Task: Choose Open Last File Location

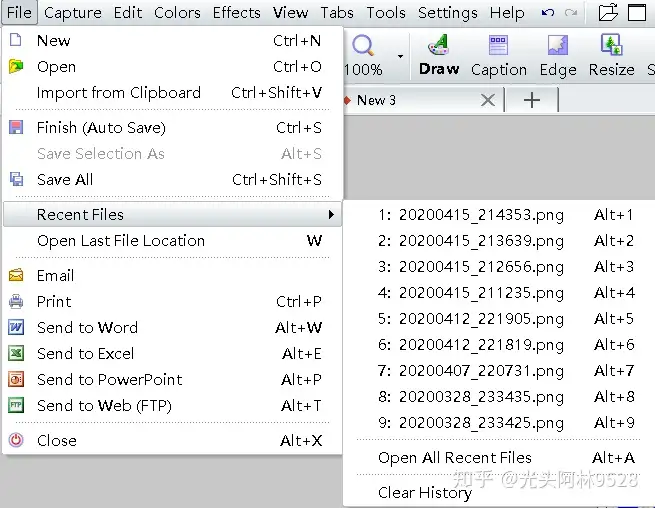Action: tap(172, 241)
